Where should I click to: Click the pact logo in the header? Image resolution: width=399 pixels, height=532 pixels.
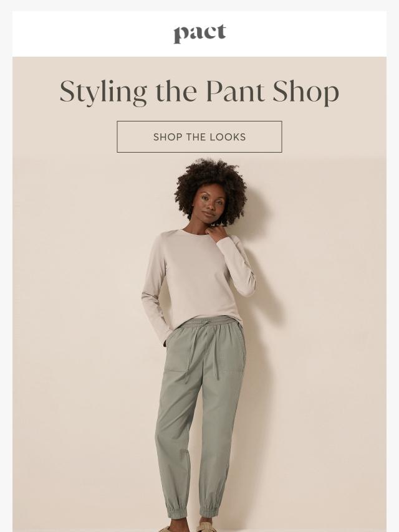point(199,34)
